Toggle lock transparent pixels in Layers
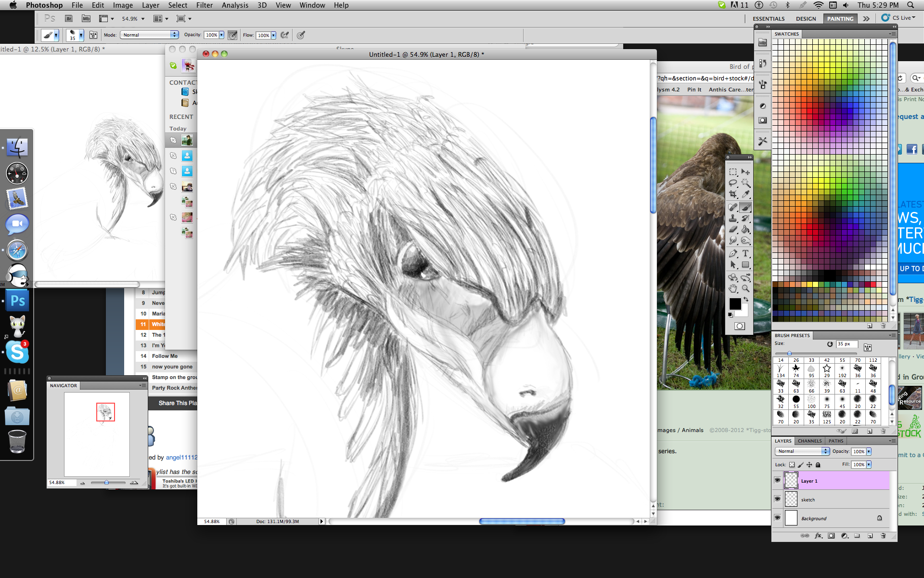 pos(792,465)
